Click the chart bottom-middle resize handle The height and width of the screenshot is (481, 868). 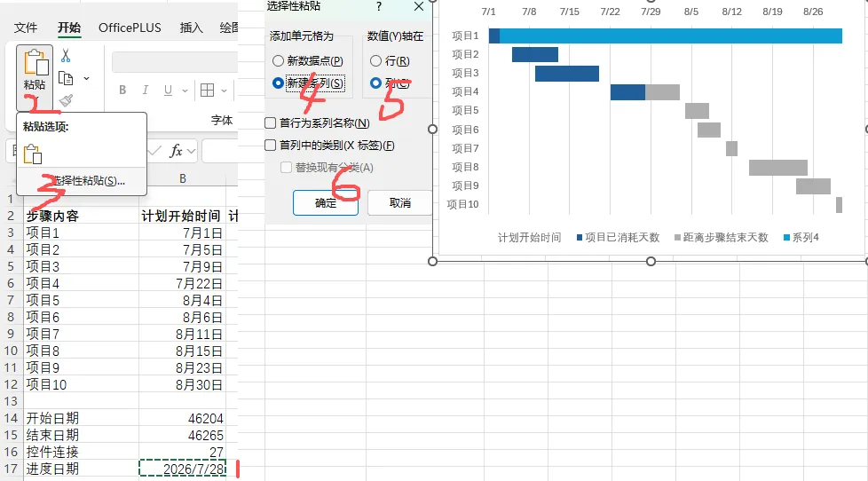coord(651,261)
